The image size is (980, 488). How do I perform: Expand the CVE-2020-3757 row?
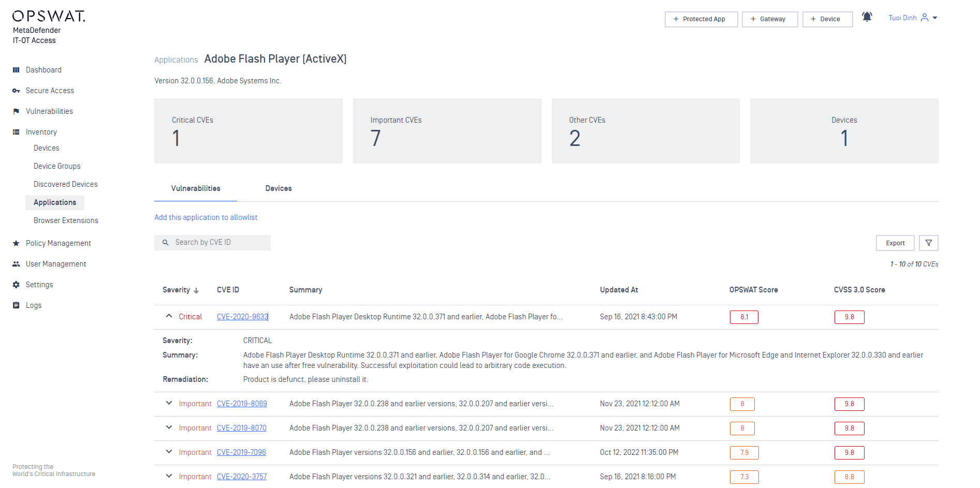coord(169,476)
